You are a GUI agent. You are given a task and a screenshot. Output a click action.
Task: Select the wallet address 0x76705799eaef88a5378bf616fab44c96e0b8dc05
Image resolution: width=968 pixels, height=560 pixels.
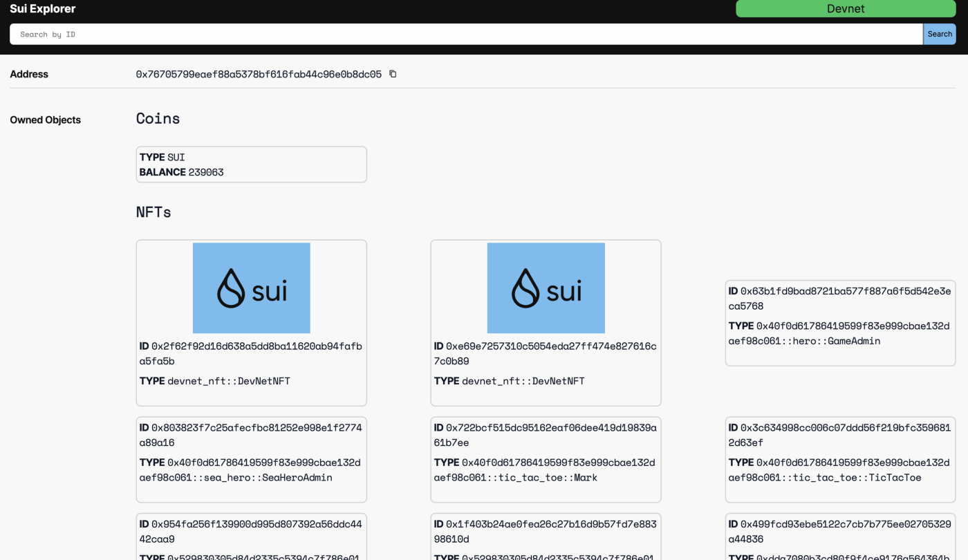click(259, 74)
